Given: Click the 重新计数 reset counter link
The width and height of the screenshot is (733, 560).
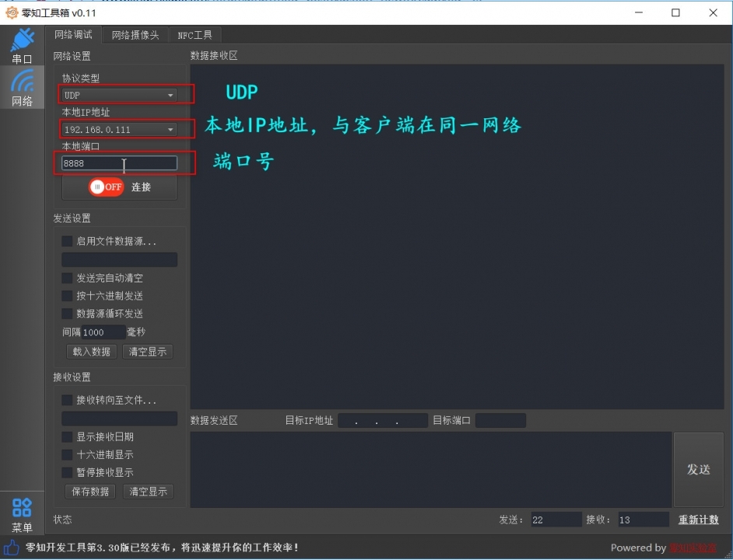Looking at the screenshot, I should [x=698, y=520].
